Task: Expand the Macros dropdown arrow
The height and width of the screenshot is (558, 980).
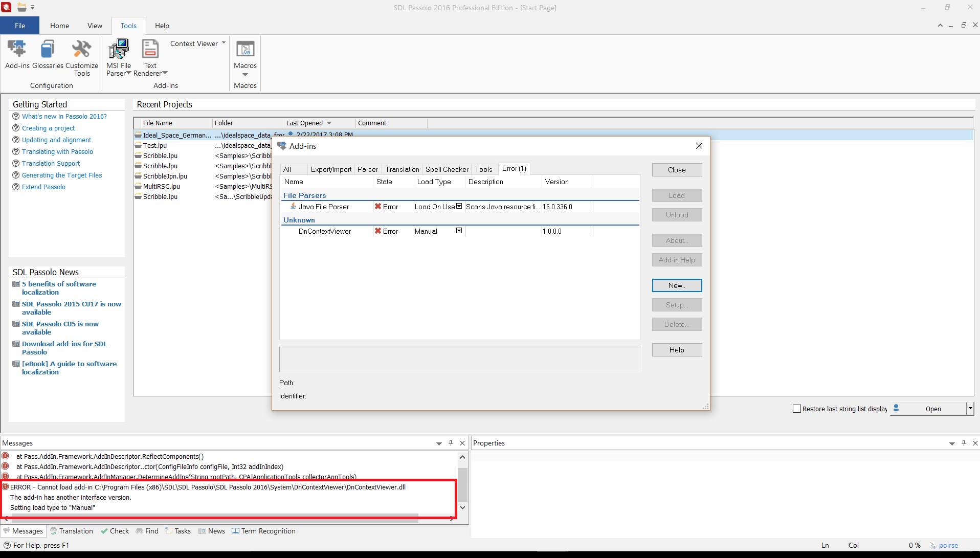Action: [x=245, y=75]
